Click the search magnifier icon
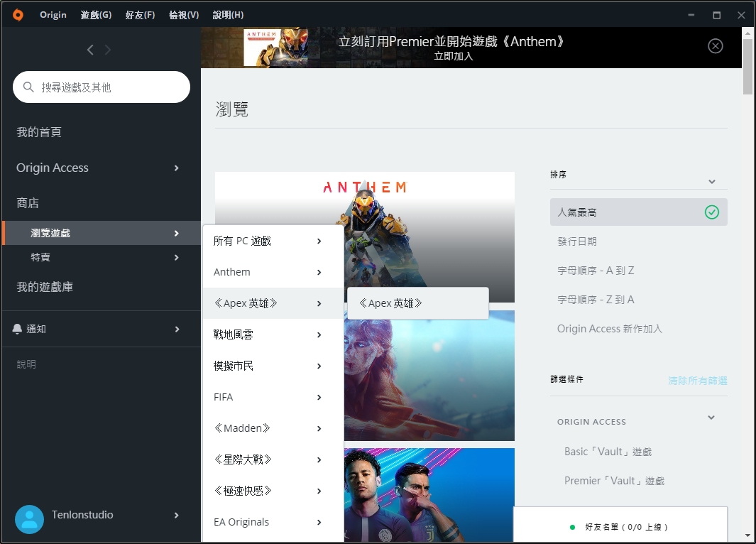Screen dimensions: 756x544 pyautogui.click(x=28, y=87)
